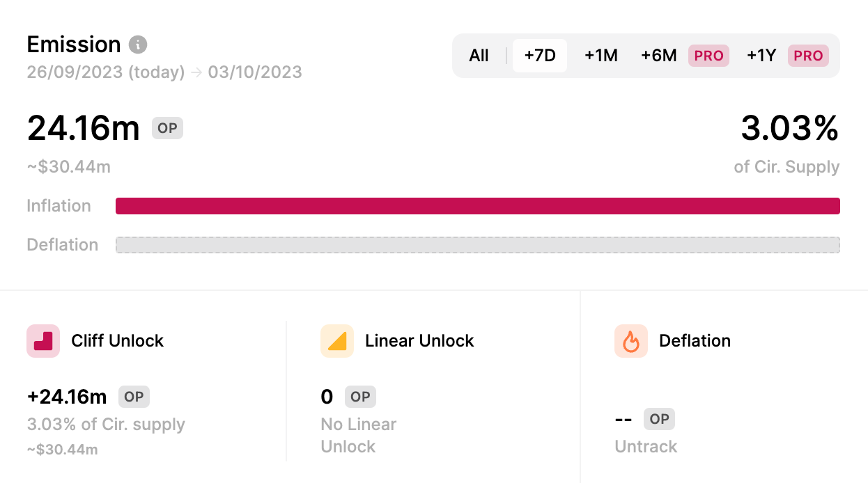Click the OP badge beside +24.16m
The image size is (868, 483).
[x=134, y=397]
